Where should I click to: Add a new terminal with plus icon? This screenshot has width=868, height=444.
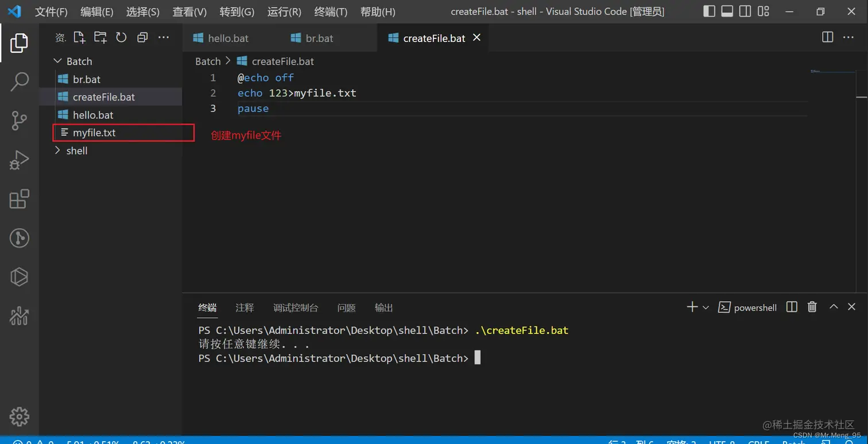(692, 307)
